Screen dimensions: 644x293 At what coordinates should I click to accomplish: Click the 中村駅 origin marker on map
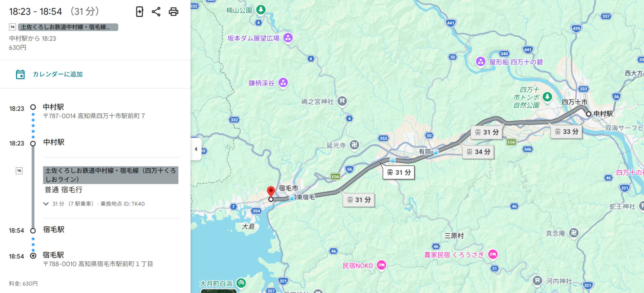tap(588, 114)
